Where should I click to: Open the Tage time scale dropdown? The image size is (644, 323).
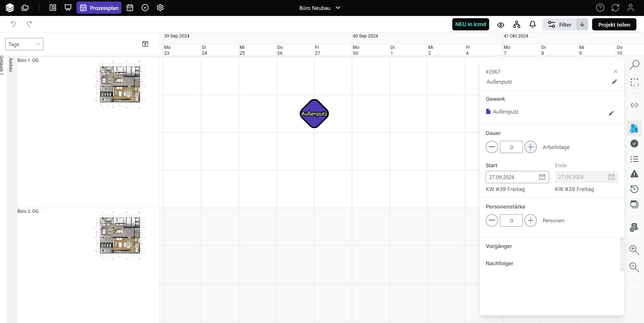click(x=24, y=44)
